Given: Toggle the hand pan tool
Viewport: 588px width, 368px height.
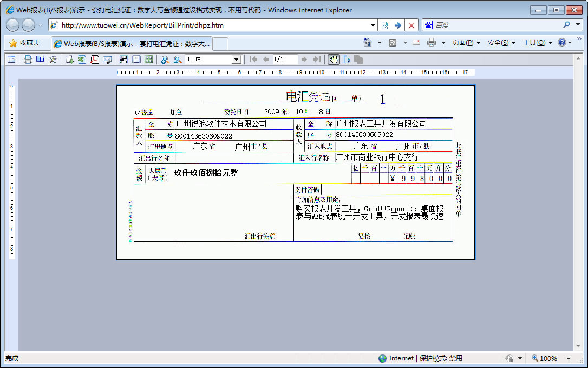Looking at the screenshot, I should pyautogui.click(x=334, y=60).
